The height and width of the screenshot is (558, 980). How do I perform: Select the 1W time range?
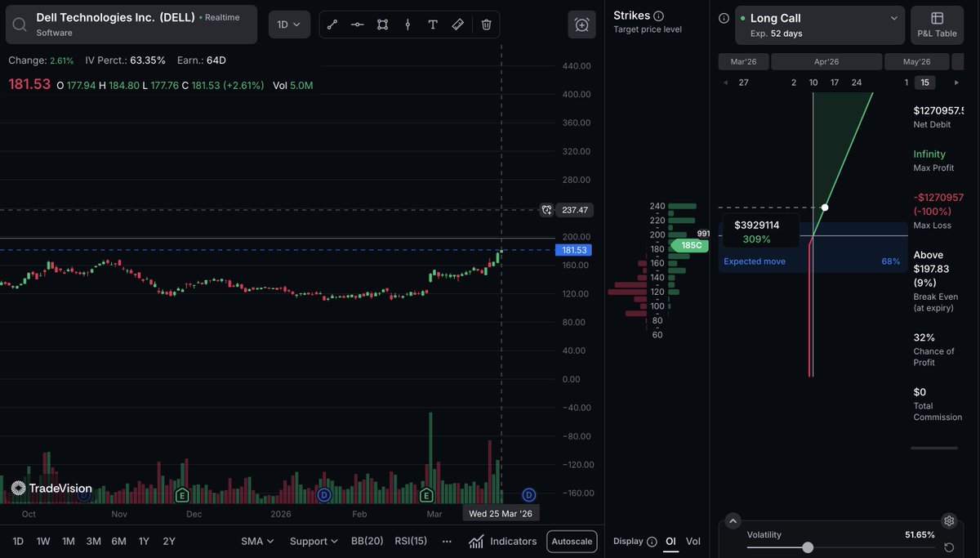pyautogui.click(x=43, y=541)
